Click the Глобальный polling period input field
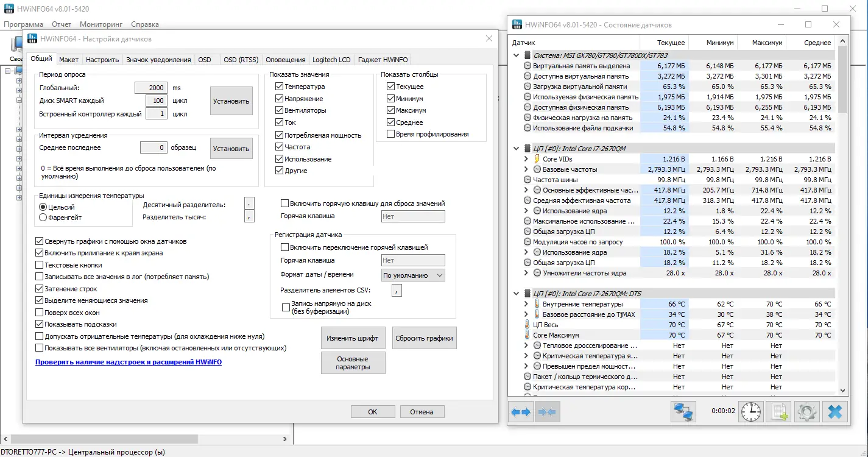Image resolution: width=868 pixels, height=457 pixels. [x=150, y=88]
